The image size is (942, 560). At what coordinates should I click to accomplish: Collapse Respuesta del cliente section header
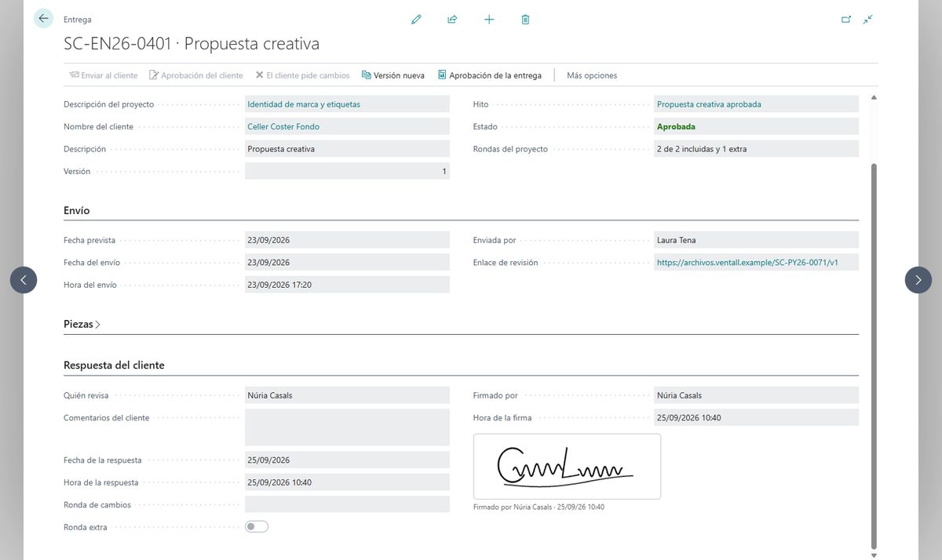(114, 365)
